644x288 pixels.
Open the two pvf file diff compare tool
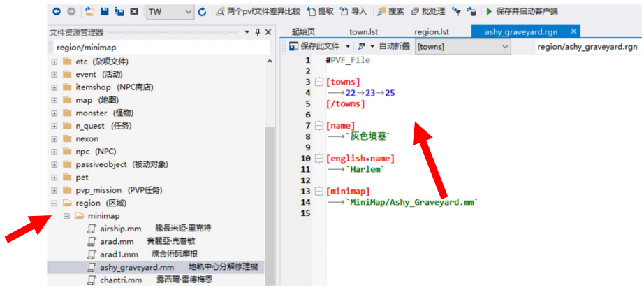click(x=258, y=12)
